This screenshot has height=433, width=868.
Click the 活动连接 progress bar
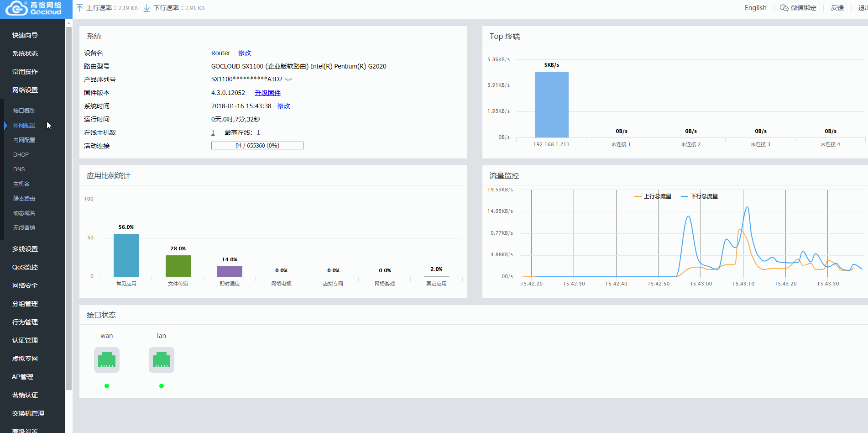tap(257, 146)
